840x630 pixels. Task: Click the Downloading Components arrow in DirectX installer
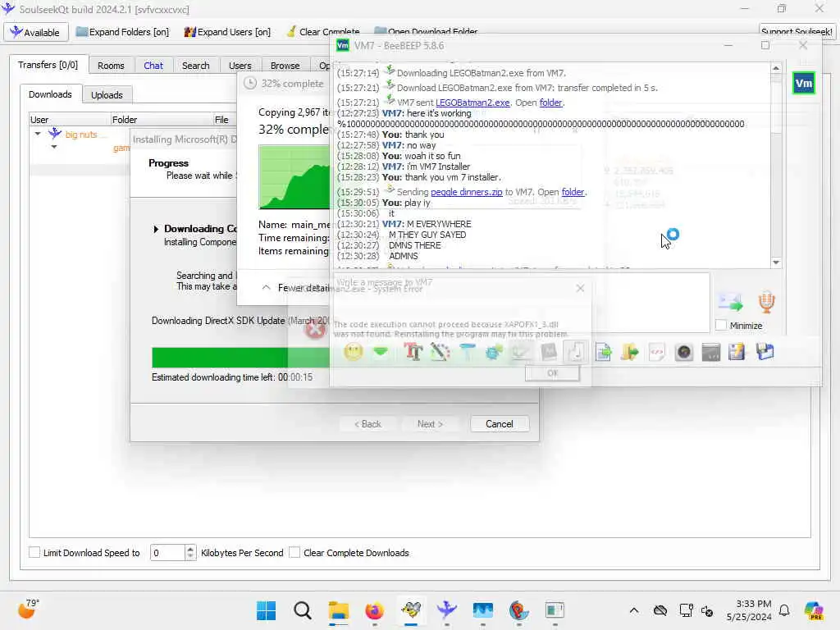click(x=156, y=230)
